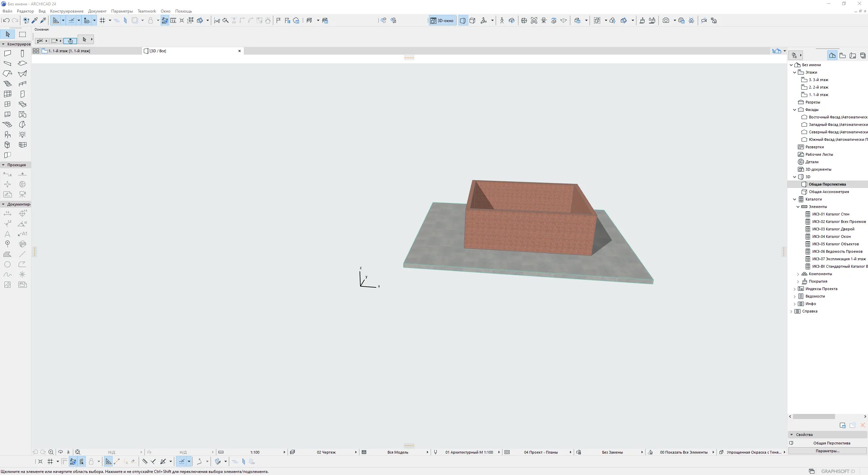Activate the Text tool in the toolbox
The image size is (868, 475).
pos(7,234)
